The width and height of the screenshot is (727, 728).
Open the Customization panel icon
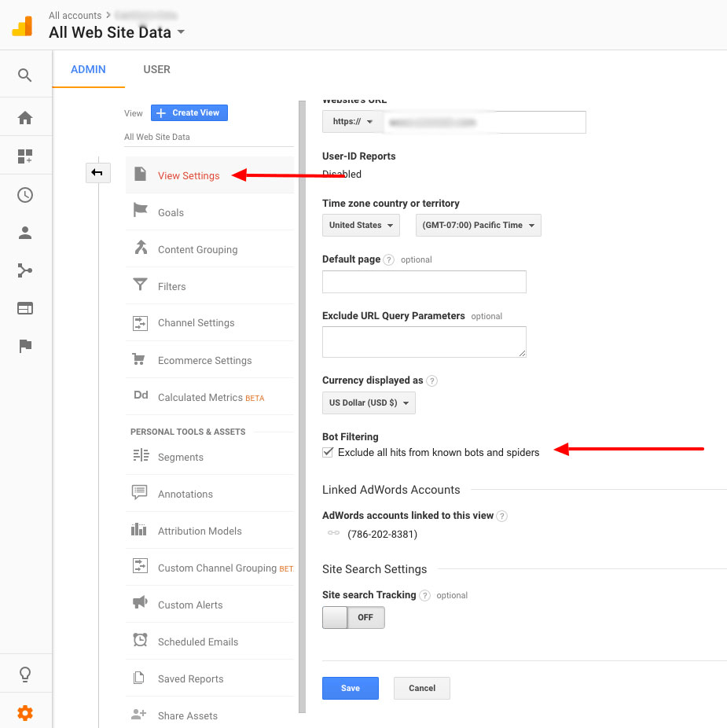pyautogui.click(x=26, y=156)
